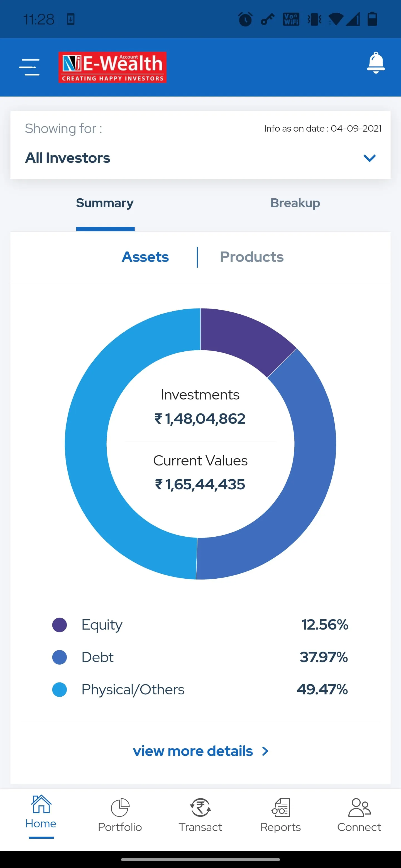Open the Transact rupee icon
The width and height of the screenshot is (401, 868).
tap(201, 807)
